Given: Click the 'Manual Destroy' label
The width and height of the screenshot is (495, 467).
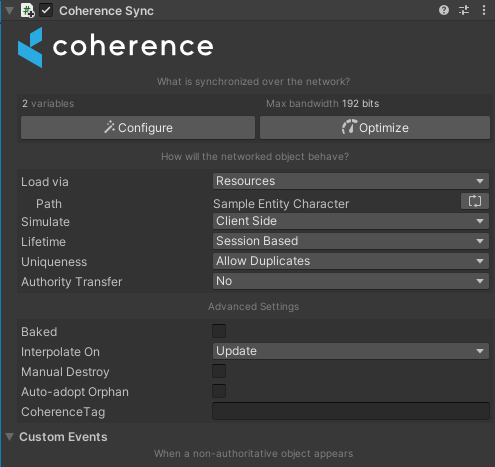Looking at the screenshot, I should point(65,372).
